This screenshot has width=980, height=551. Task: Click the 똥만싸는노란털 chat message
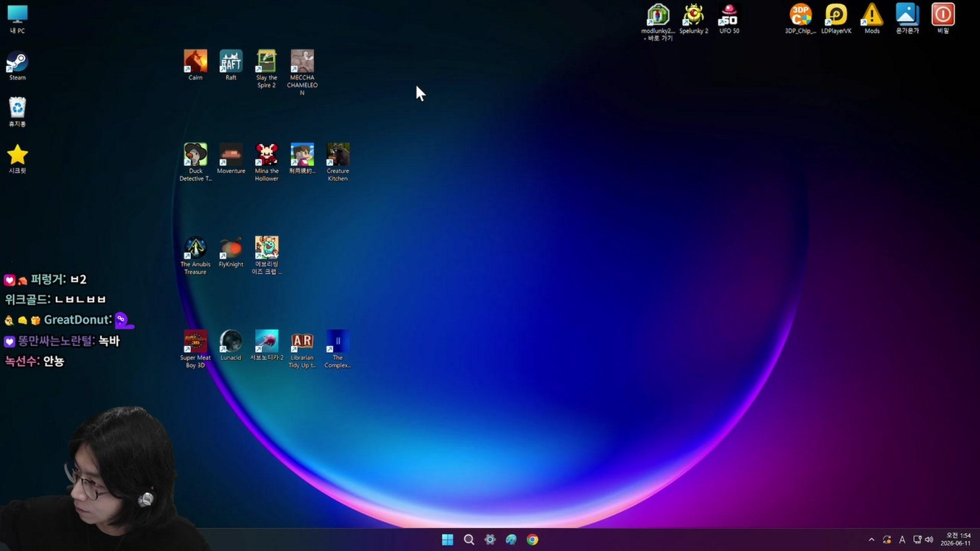tap(62, 341)
